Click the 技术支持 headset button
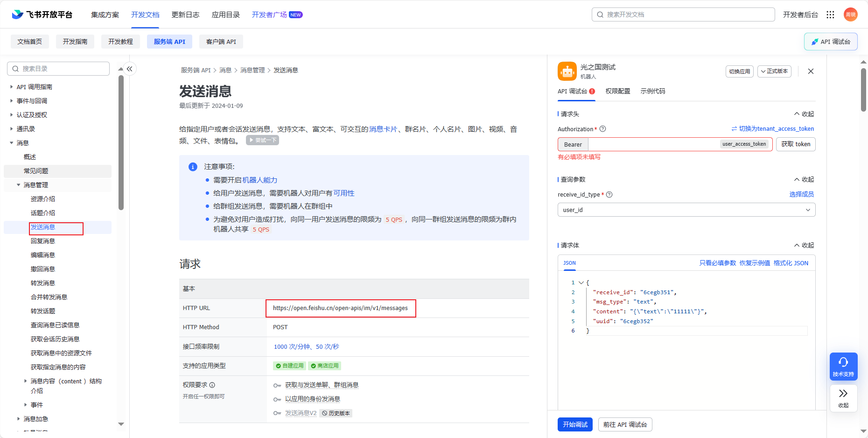 [x=843, y=366]
